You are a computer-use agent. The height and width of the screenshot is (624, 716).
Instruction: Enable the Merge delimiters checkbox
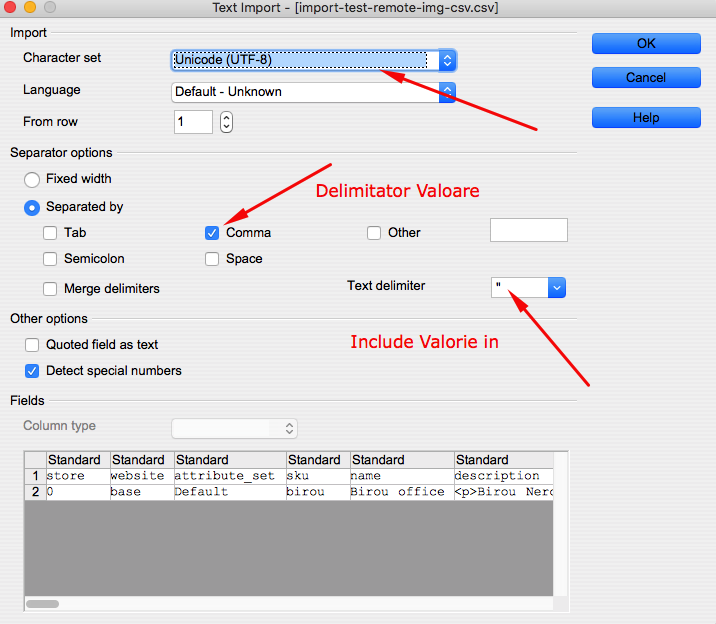point(50,289)
